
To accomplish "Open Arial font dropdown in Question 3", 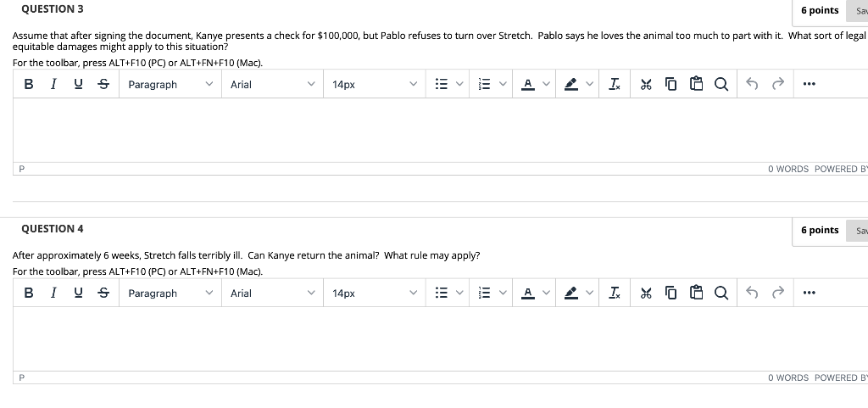I will pos(272,84).
